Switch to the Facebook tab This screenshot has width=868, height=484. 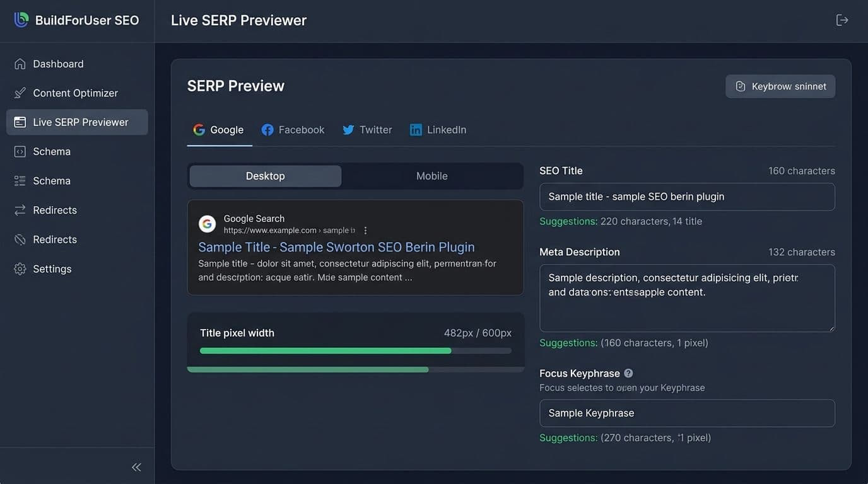point(293,130)
